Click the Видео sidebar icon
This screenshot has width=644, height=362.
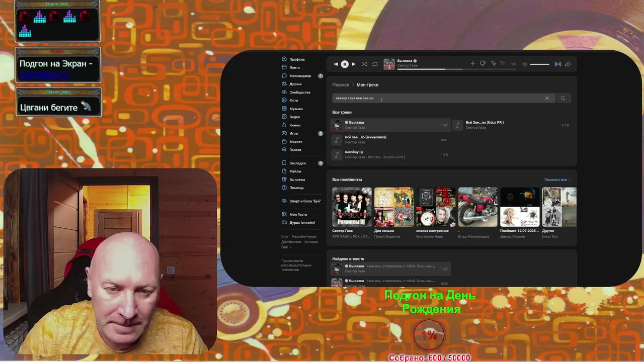[x=284, y=117]
